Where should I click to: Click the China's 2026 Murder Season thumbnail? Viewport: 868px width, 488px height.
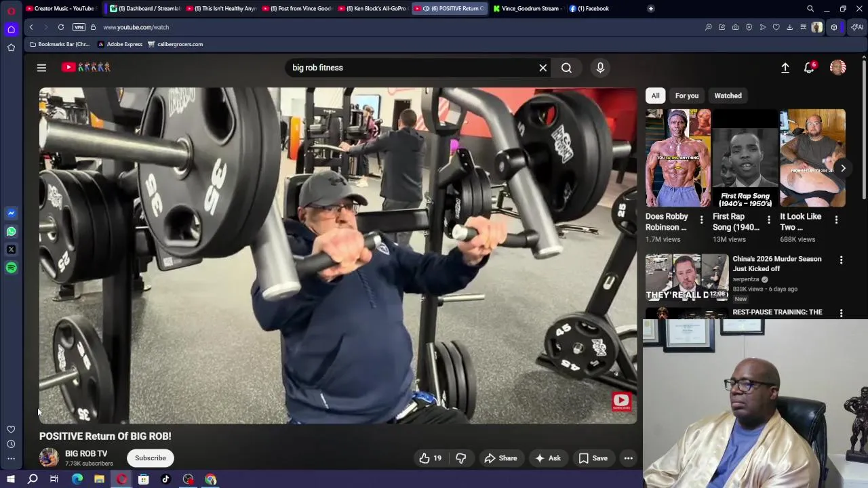click(x=687, y=278)
